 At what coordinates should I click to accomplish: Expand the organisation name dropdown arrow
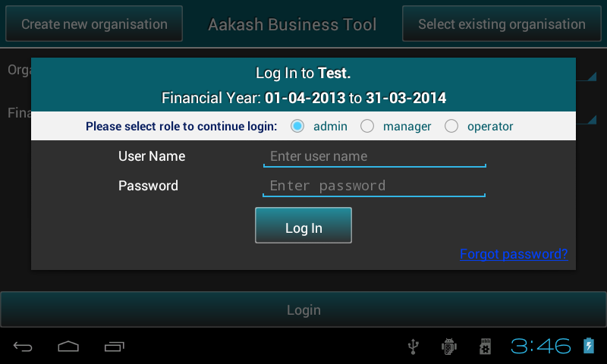(591, 76)
